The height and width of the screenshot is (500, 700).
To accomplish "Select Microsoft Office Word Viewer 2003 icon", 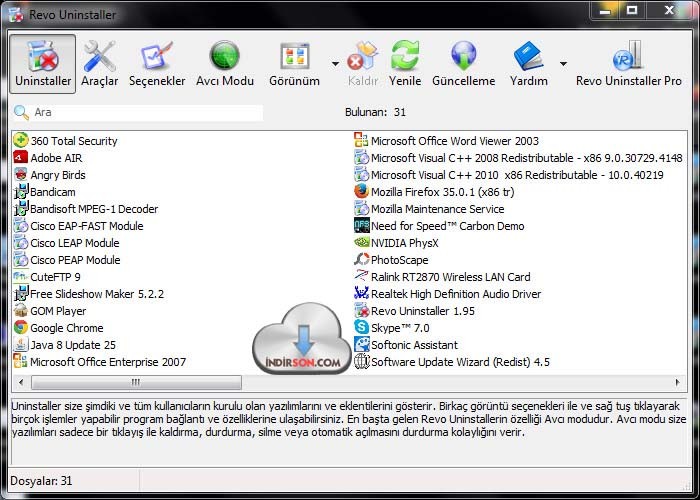I will click(361, 140).
